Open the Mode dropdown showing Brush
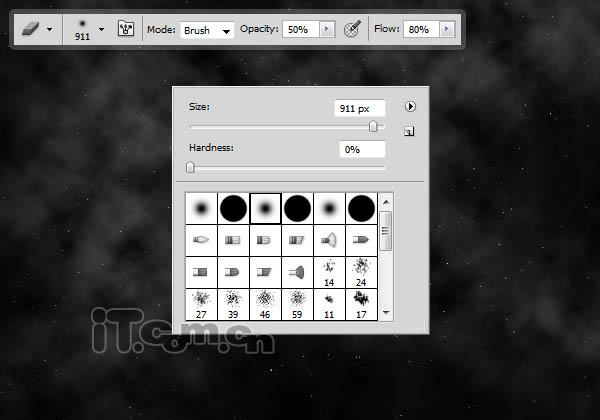Viewport: 600px width, 420px height. point(207,30)
